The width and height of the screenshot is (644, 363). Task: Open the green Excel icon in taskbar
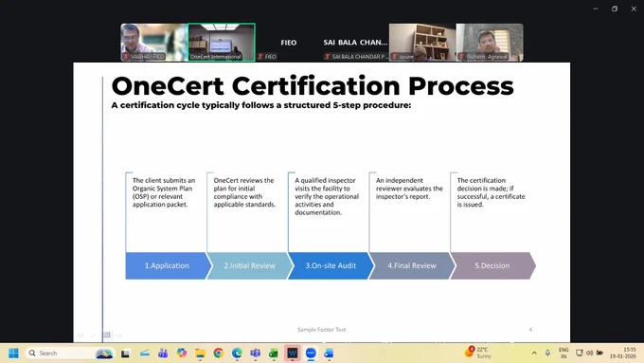pos(274,354)
